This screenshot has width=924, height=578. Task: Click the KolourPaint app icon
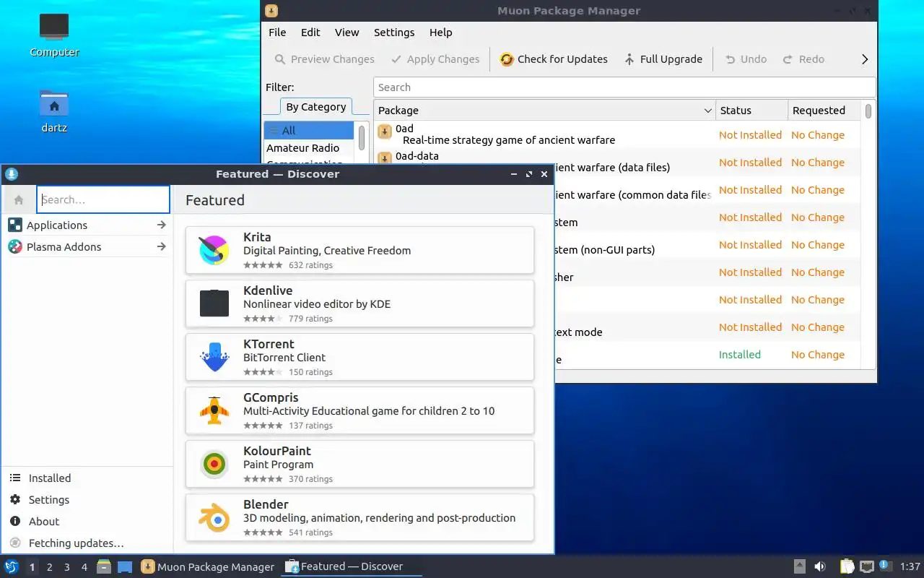tap(214, 464)
